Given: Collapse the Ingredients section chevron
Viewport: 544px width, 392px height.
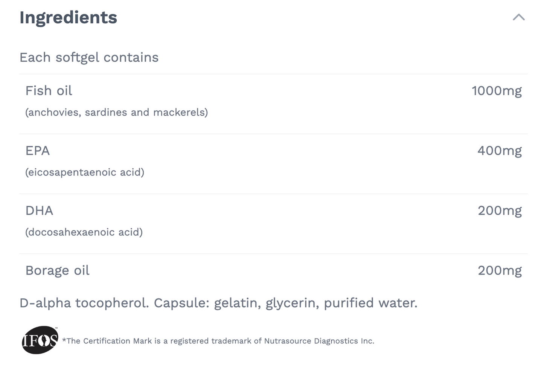Looking at the screenshot, I should [x=518, y=17].
